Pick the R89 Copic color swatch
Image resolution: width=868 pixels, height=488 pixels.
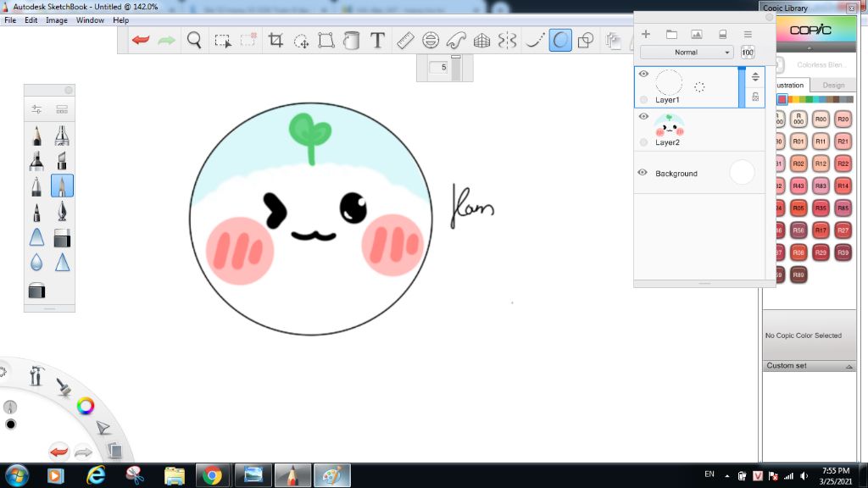point(798,274)
